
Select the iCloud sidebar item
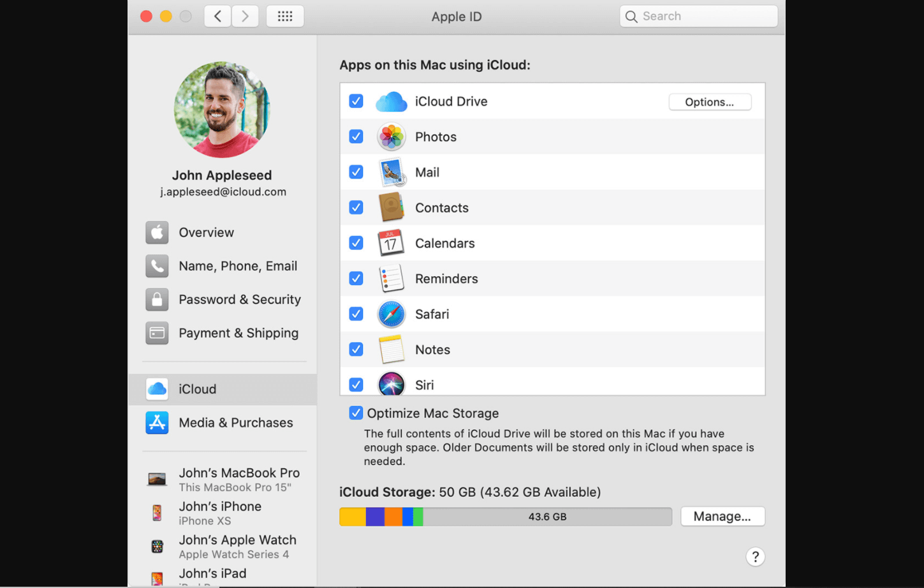click(x=223, y=389)
